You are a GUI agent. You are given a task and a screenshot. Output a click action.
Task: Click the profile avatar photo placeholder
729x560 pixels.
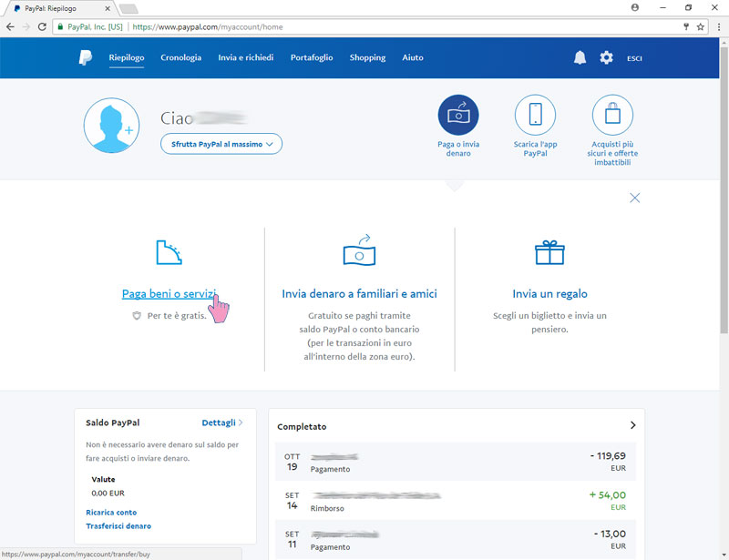coord(111,126)
